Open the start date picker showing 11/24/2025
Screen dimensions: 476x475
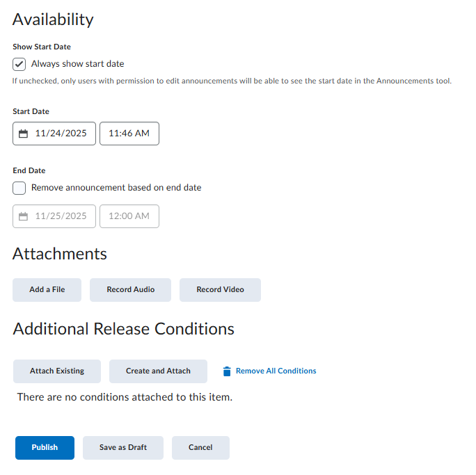61,134
